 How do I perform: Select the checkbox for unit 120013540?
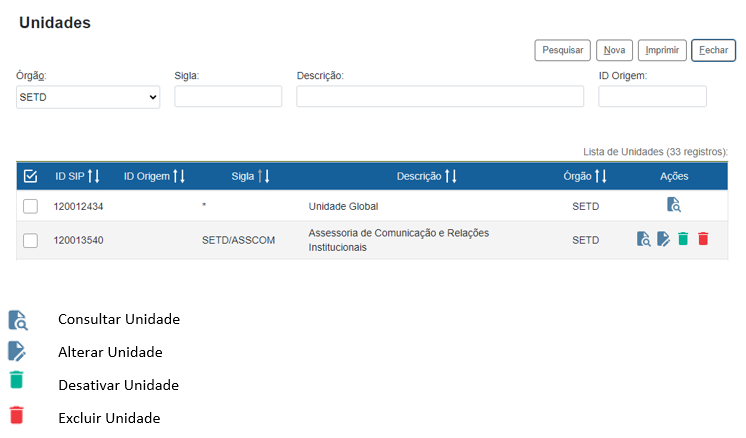click(30, 240)
